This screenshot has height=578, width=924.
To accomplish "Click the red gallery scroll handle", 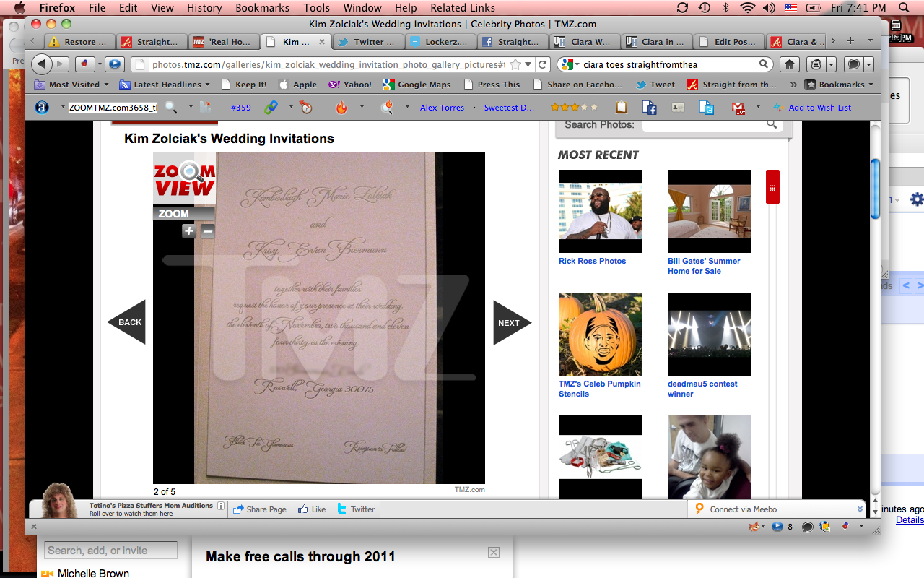I will click(x=772, y=187).
